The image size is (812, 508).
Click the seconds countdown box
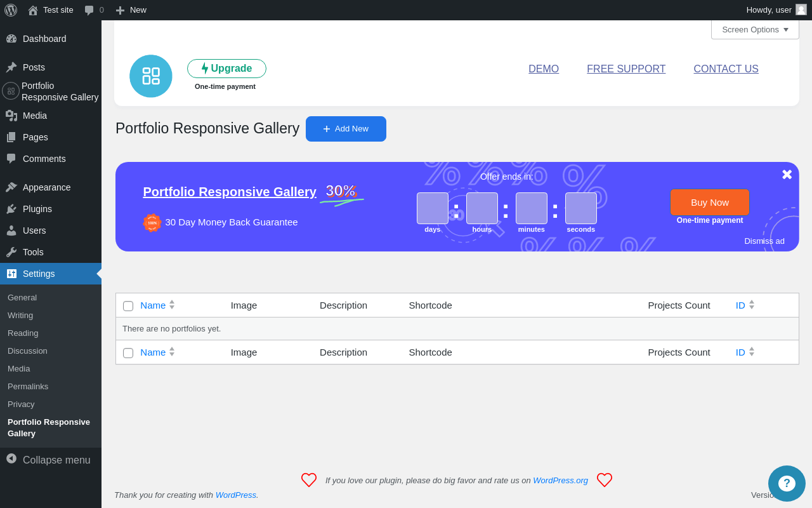click(581, 208)
